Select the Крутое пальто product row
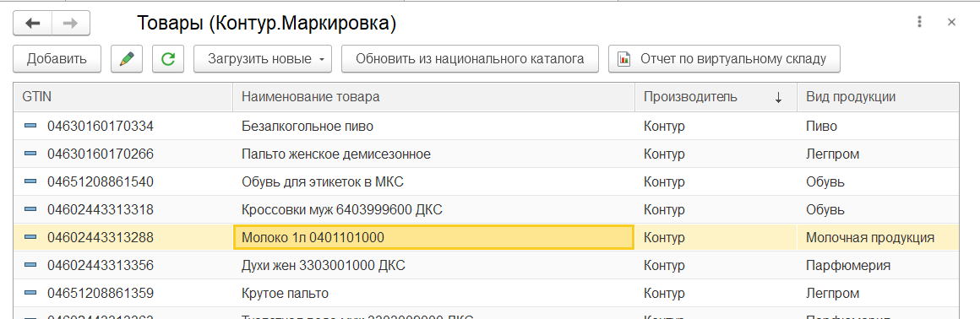Screen dimensions: 980x319 (x=486, y=293)
